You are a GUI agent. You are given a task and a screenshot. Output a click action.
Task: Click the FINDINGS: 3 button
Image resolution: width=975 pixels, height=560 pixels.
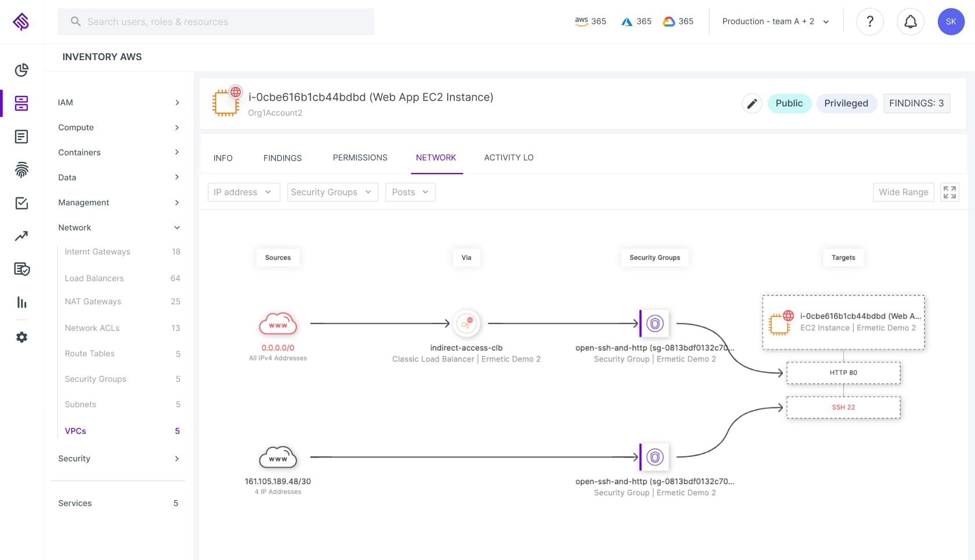916,104
